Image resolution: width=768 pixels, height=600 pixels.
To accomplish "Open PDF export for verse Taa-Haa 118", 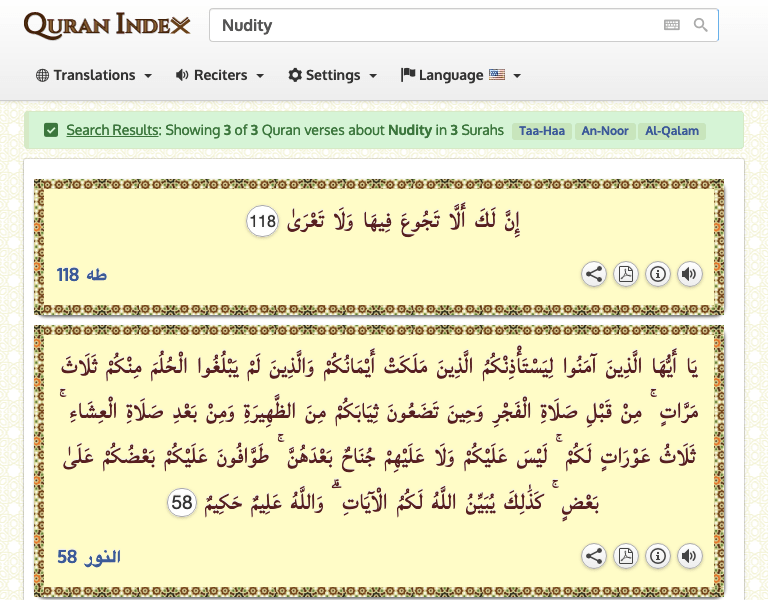I will [x=625, y=274].
